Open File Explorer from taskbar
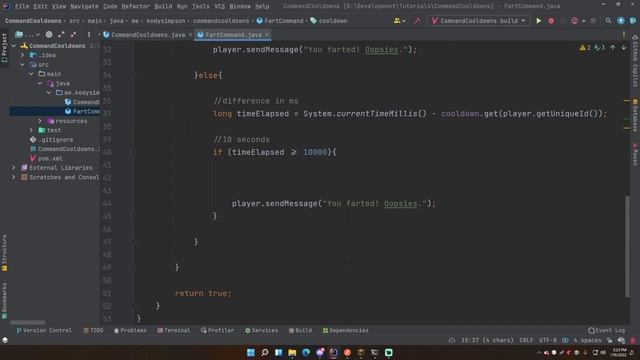The image size is (640, 360). pos(292,352)
